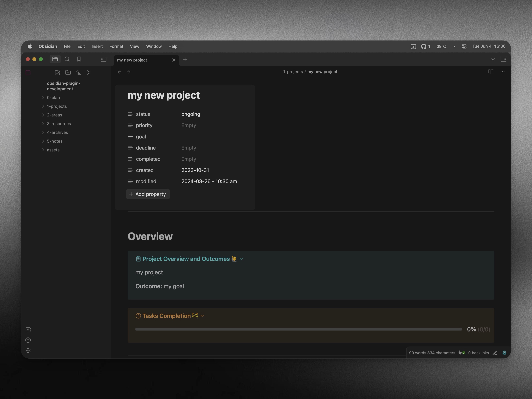Open the settings gear in sidebar
532x399 pixels.
[28, 350]
